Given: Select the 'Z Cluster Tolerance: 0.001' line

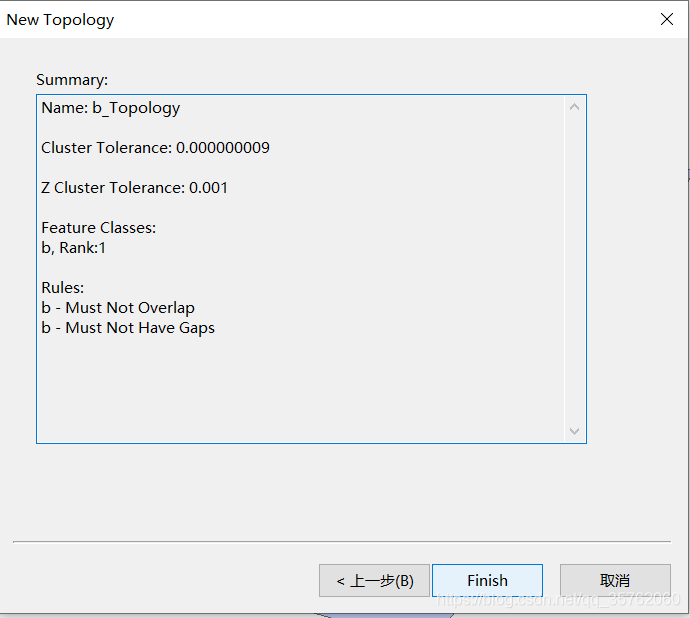Looking at the screenshot, I should point(134,188).
